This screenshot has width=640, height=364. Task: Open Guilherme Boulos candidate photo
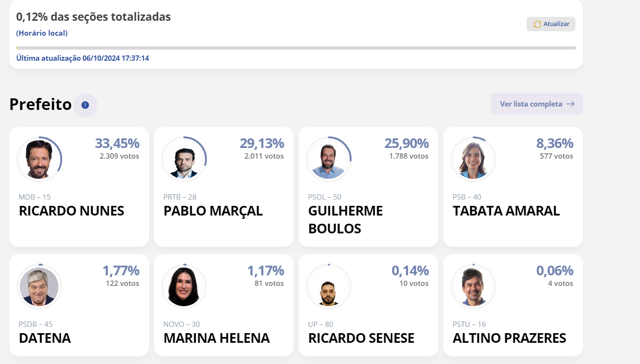[x=329, y=159]
